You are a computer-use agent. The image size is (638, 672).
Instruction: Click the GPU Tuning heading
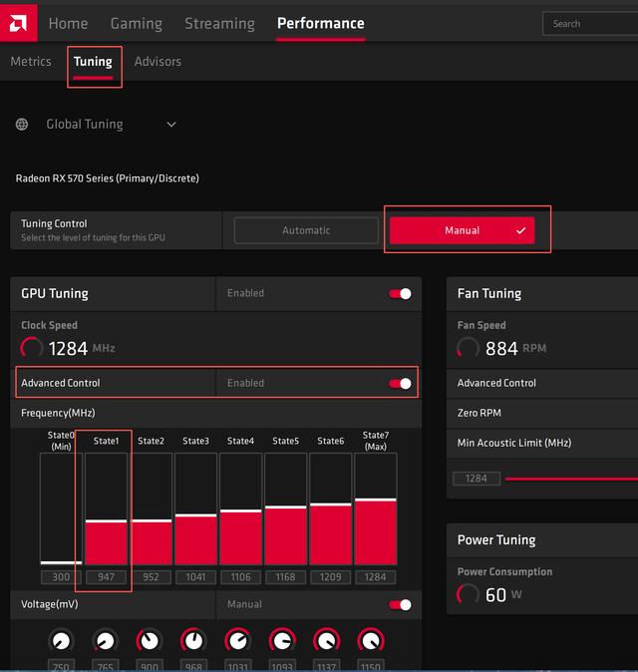[x=55, y=293]
